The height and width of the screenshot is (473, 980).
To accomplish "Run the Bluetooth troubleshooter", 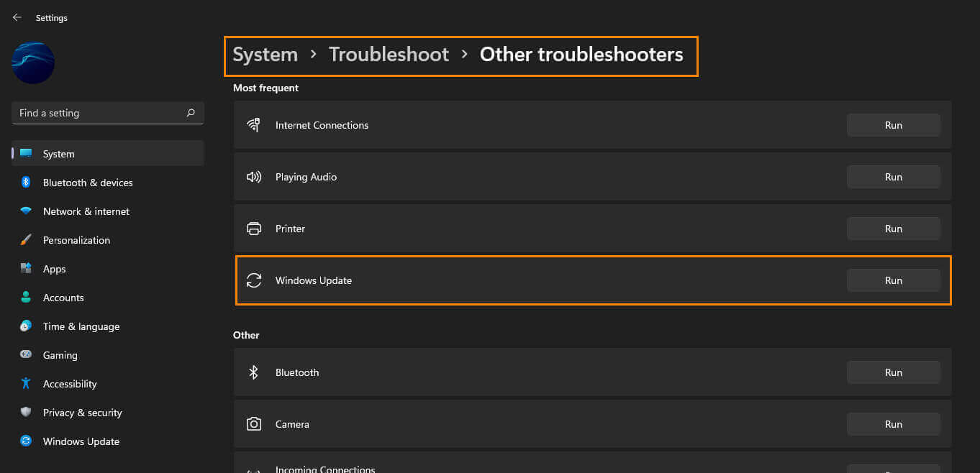I will pos(894,372).
